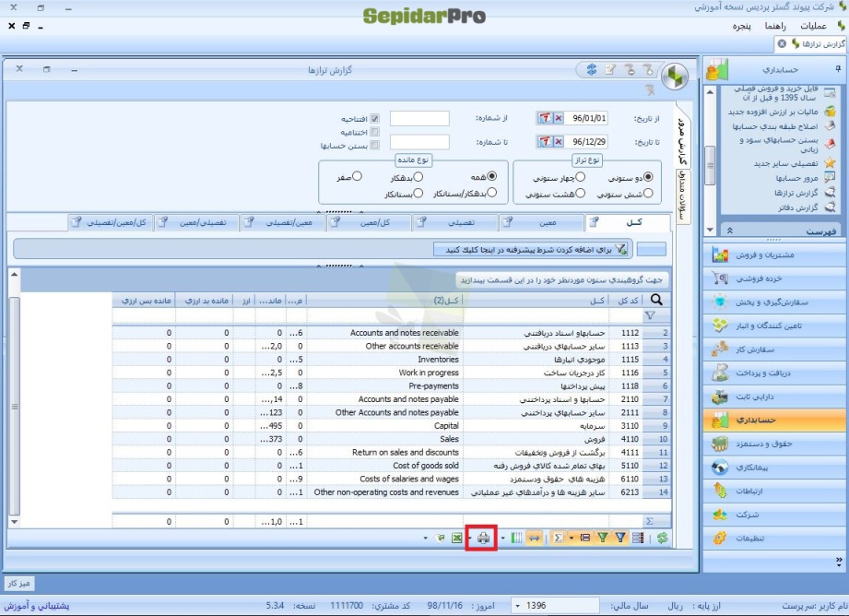This screenshot has height=616, width=849.
Task: Click the sidebar list scroll-up arrow
Action: (710, 92)
